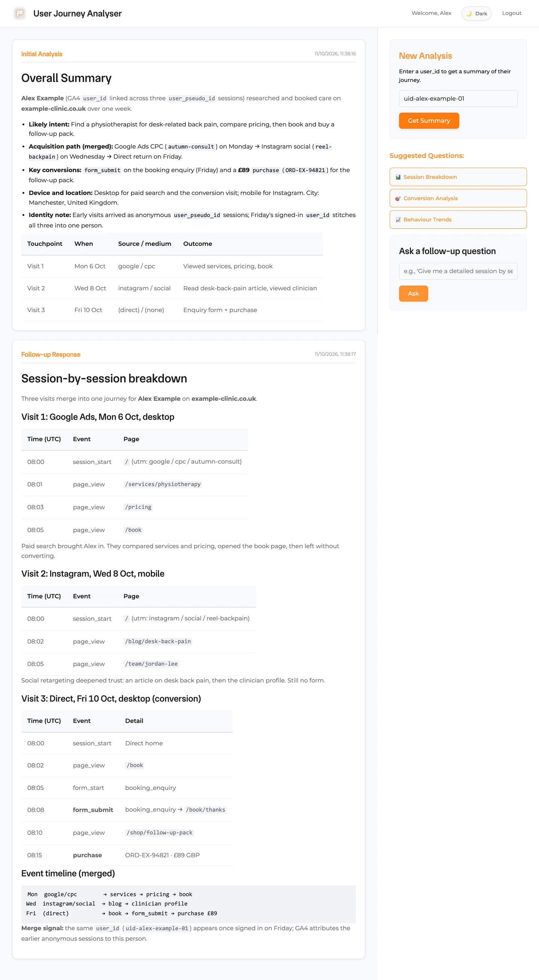
Task: Click the Mon 6 Oct cell
Action: (90, 266)
